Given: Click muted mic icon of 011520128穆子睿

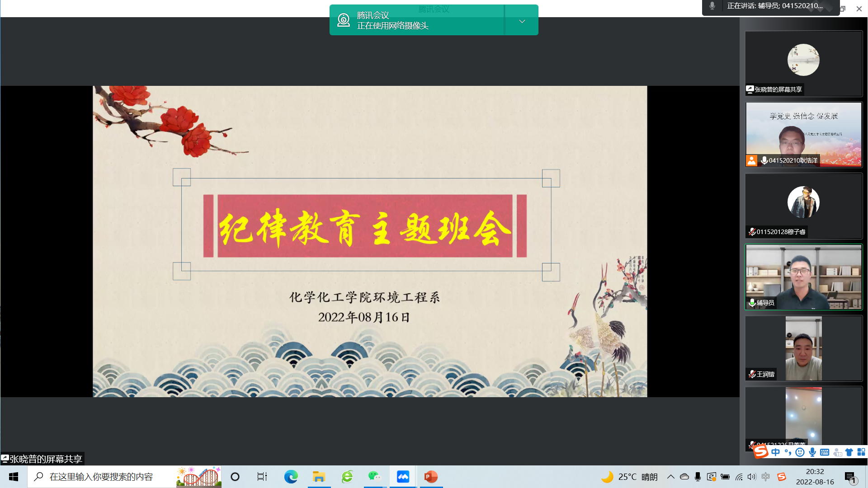Looking at the screenshot, I should click(x=752, y=232).
